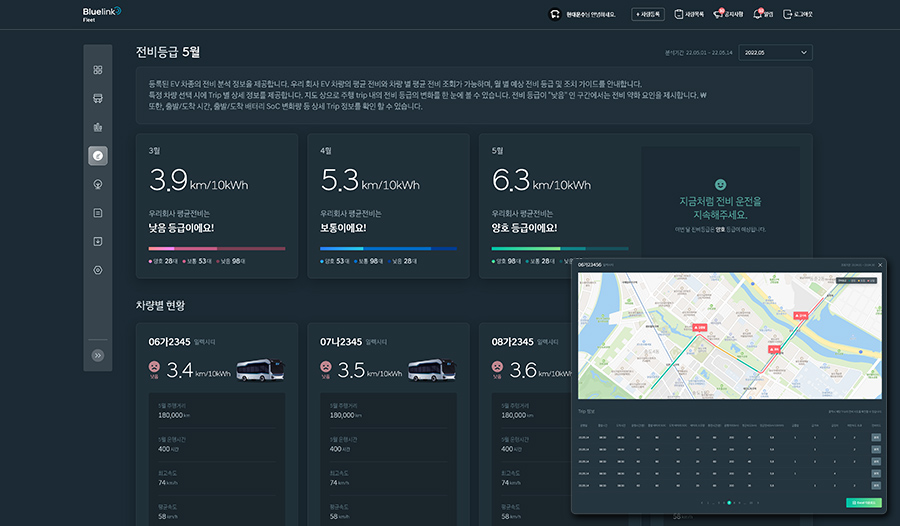Click 로그아웃 in the top bar

(x=798, y=15)
